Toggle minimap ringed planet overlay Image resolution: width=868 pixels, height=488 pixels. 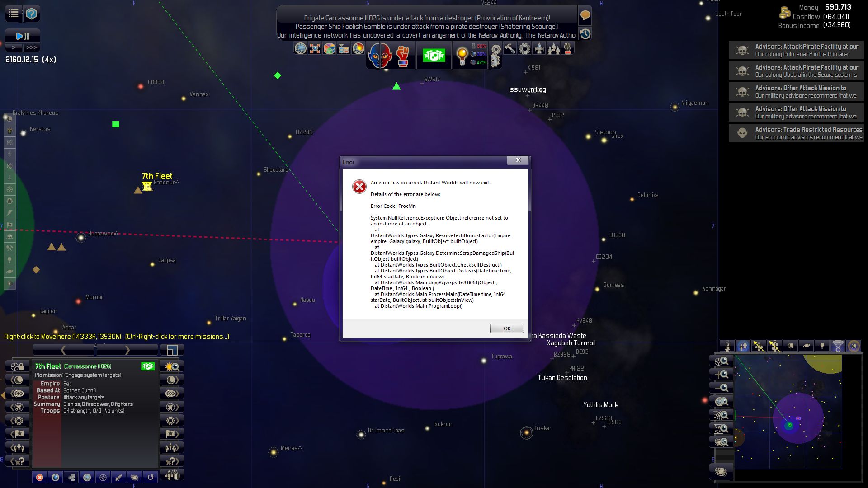tap(806, 346)
